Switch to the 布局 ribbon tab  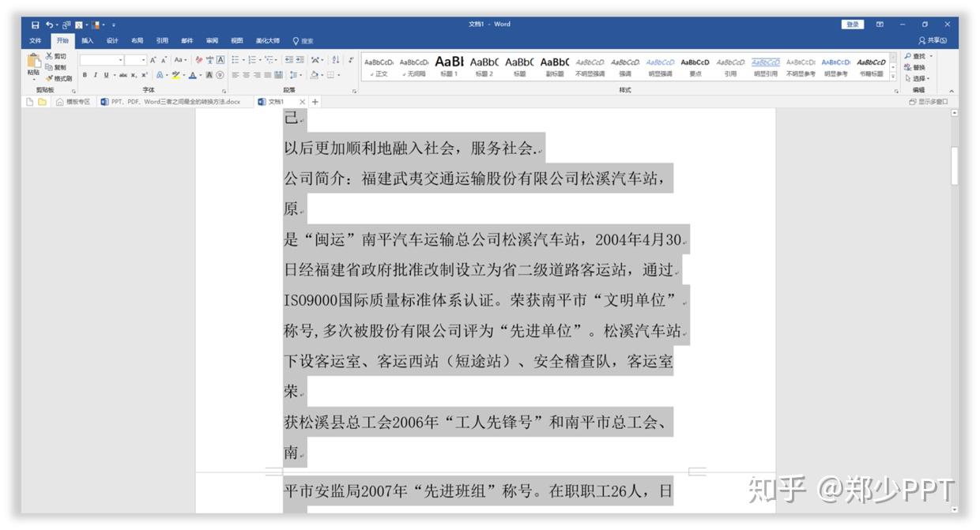tap(137, 40)
